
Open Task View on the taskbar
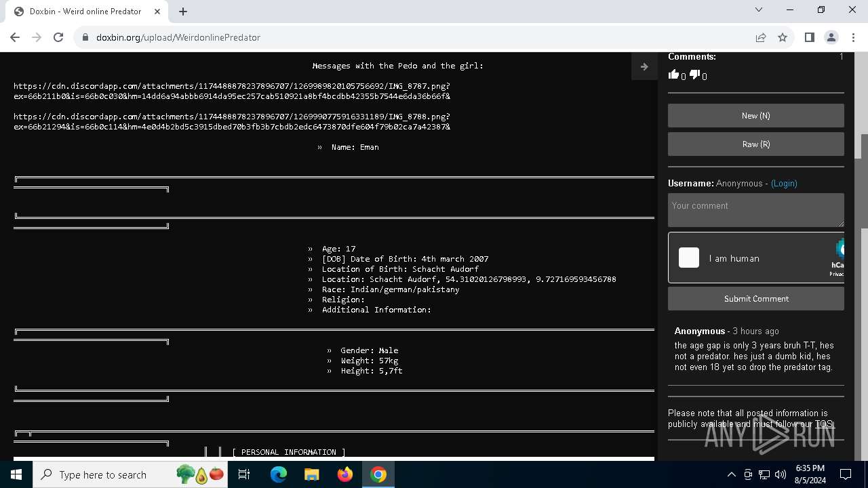click(244, 474)
